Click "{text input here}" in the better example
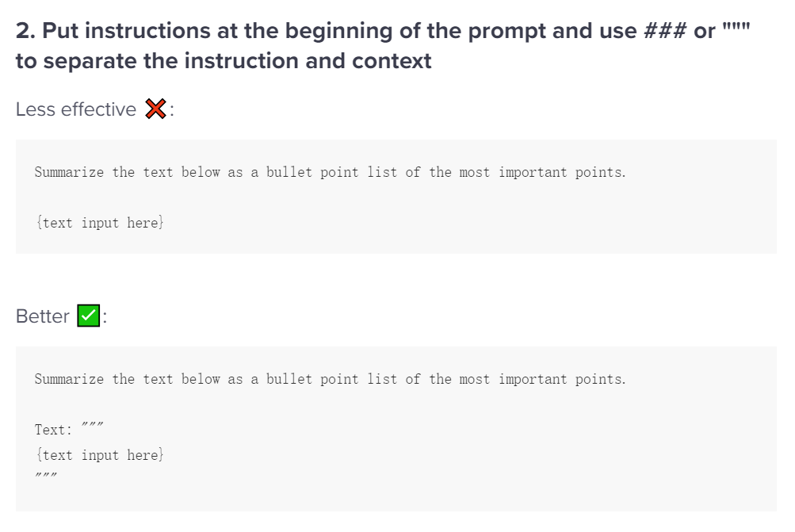 coord(99,455)
